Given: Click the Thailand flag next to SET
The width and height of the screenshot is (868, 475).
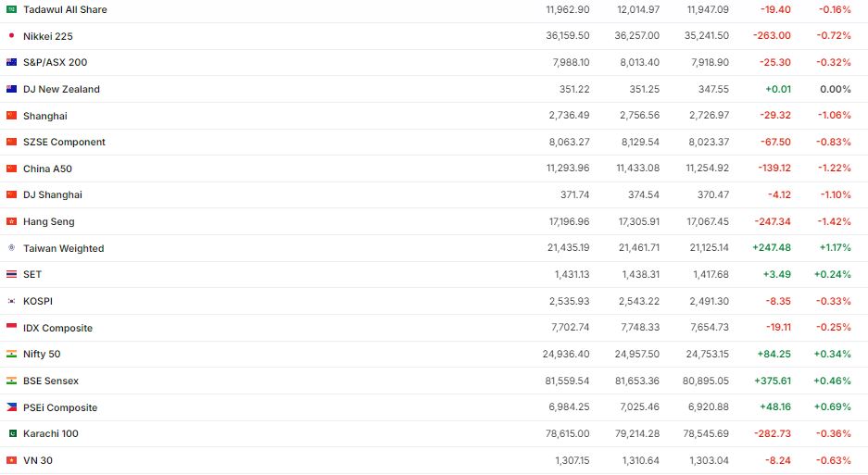Looking at the screenshot, I should 11,274.
